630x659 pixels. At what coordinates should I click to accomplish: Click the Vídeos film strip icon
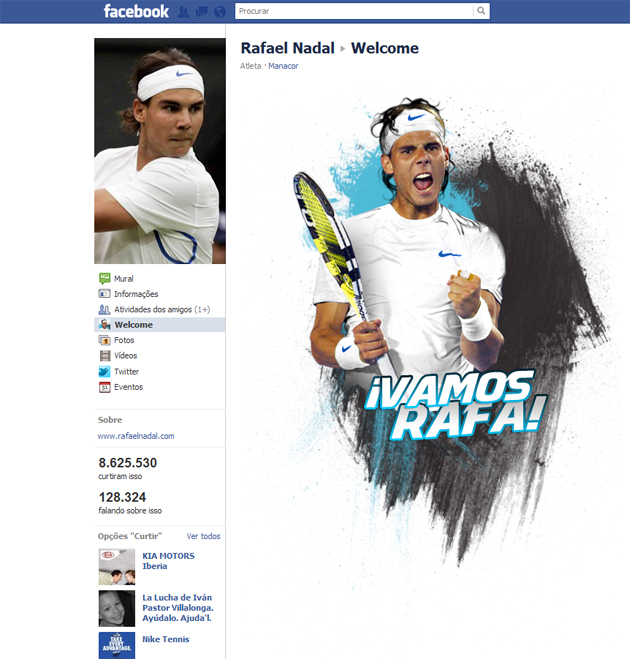click(104, 356)
